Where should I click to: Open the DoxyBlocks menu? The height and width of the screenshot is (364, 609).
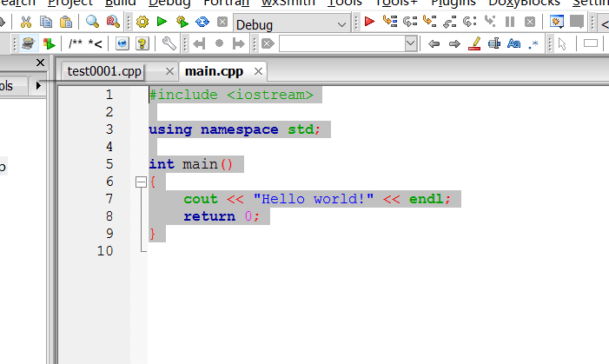click(524, 3)
